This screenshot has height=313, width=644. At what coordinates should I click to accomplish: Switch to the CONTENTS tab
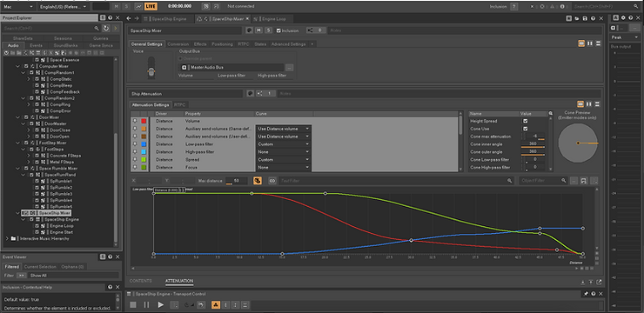tap(140, 281)
